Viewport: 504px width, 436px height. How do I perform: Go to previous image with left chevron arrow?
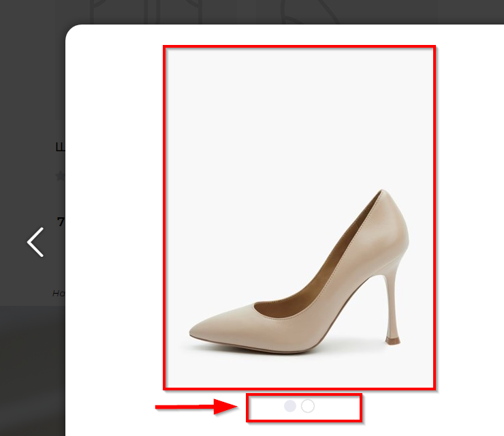pos(35,242)
